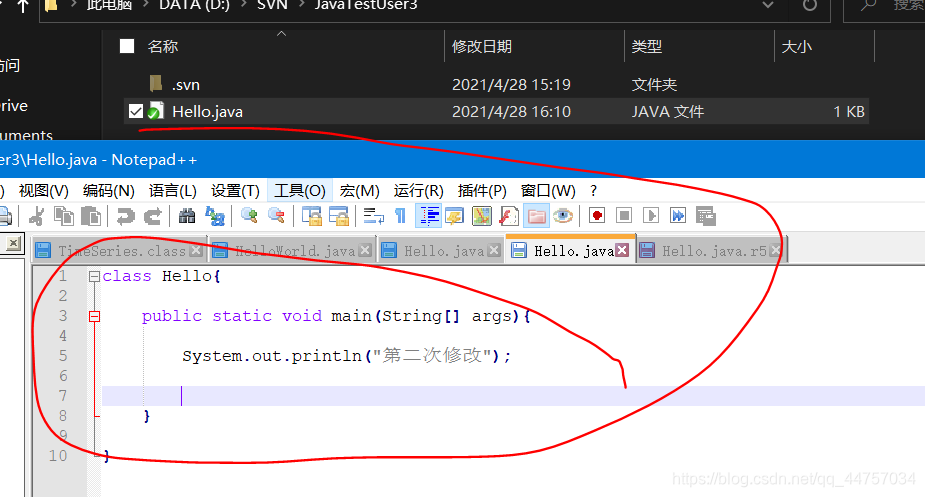This screenshot has height=497, width=925.
Task: Open the 语言(L) menu
Action: pyautogui.click(x=172, y=191)
